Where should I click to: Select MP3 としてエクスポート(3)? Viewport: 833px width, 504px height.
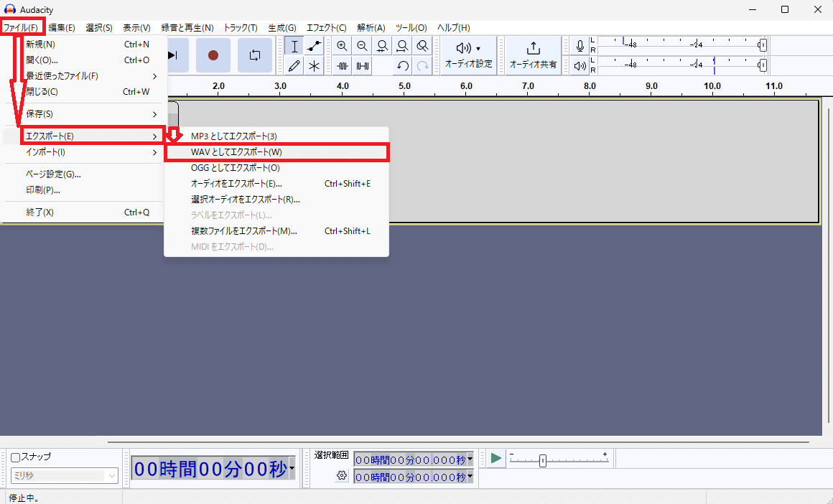point(276,136)
